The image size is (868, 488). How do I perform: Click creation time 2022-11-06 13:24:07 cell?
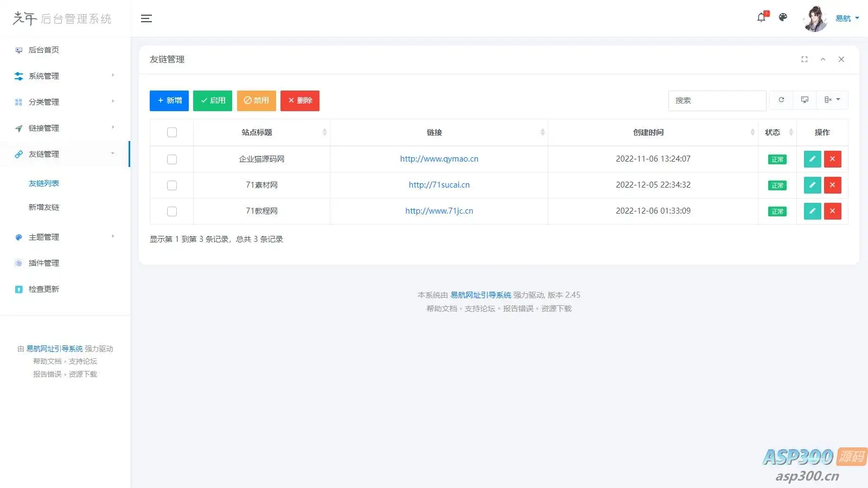pos(653,159)
